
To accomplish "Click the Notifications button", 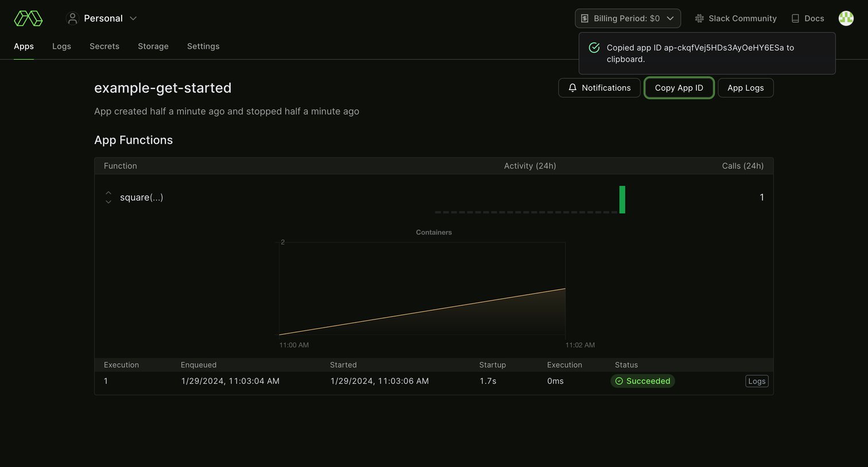I will point(599,88).
